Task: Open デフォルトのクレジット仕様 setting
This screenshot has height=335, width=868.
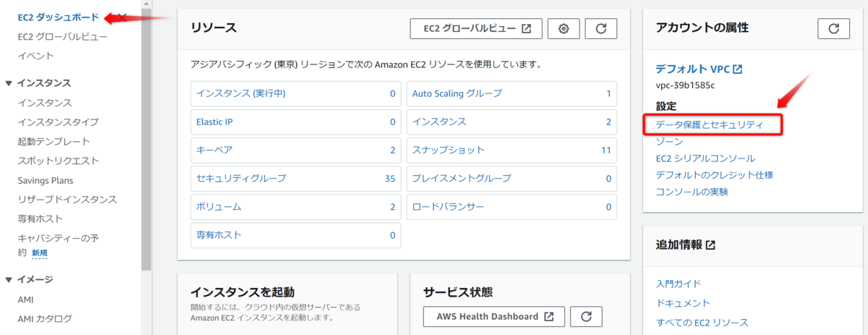Action: tap(714, 175)
